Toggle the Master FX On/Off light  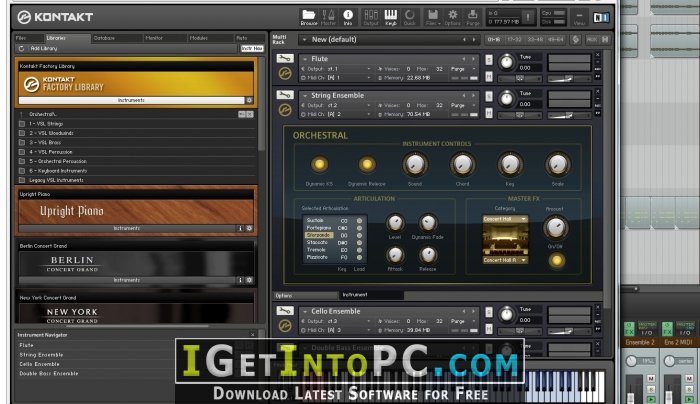(556, 260)
